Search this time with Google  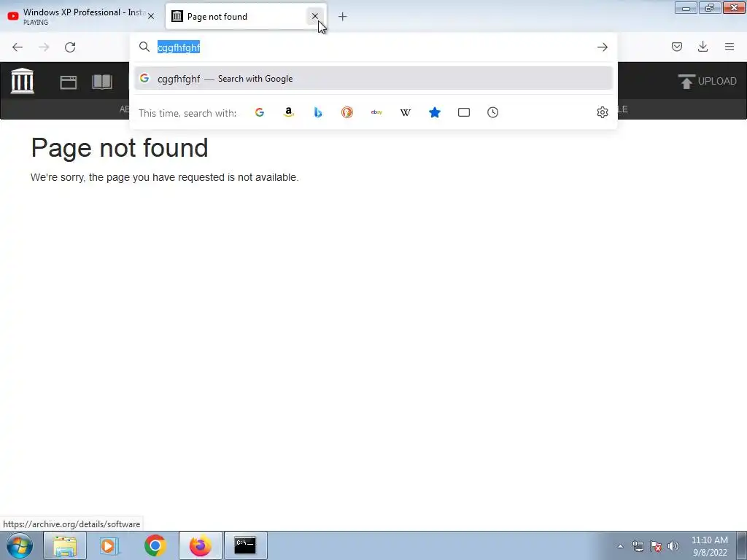260,112
